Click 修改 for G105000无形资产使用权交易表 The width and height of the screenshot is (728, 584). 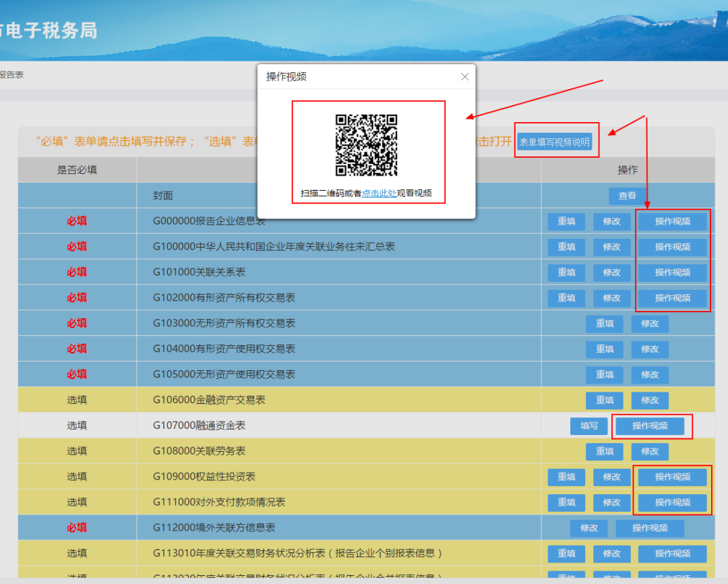pyautogui.click(x=650, y=375)
